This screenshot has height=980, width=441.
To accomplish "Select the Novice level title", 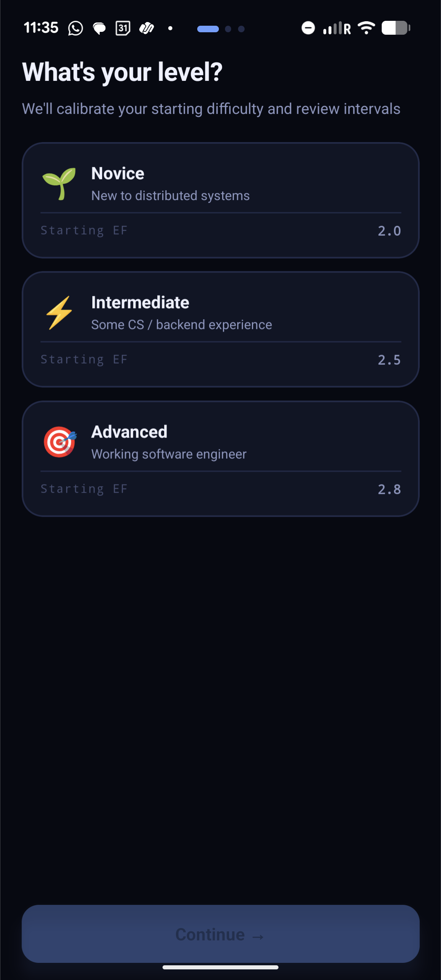I will [118, 174].
